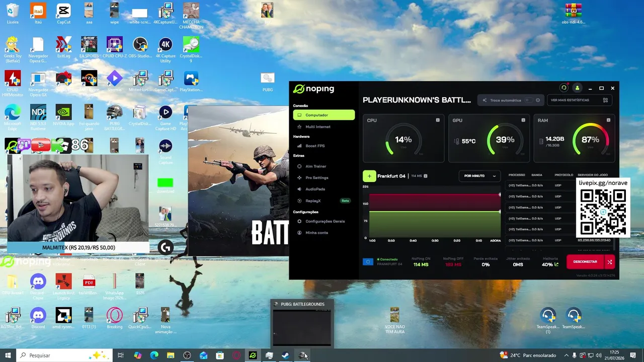The height and width of the screenshot is (362, 644).
Task: Open the Game Capture HD shortcut
Action: pyautogui.click(x=166, y=118)
